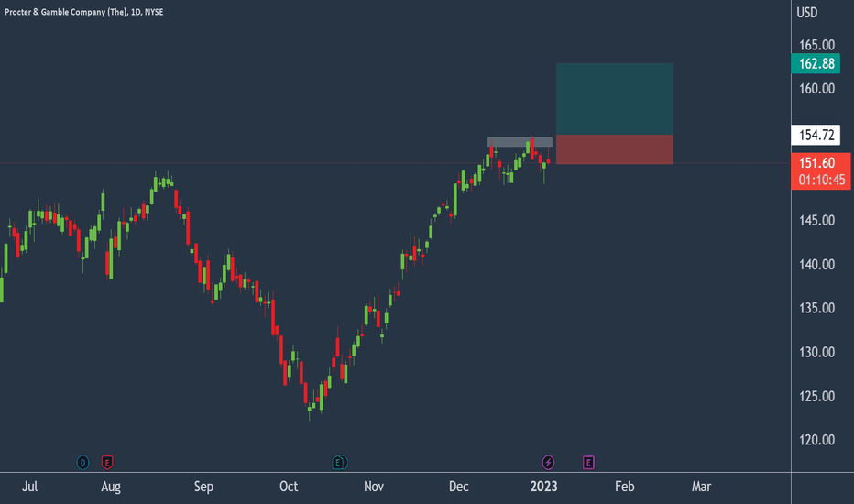Click the USD currency label
The image size is (854, 504).
point(807,13)
